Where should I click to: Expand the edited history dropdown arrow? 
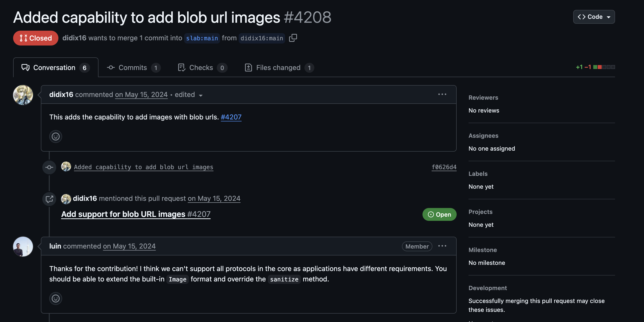point(200,95)
